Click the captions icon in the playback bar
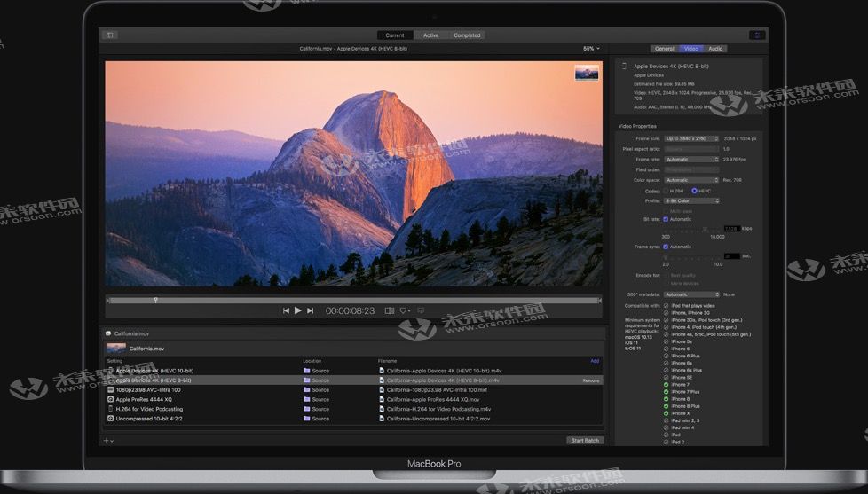This screenshot has width=868, height=494. pyautogui.click(x=421, y=310)
